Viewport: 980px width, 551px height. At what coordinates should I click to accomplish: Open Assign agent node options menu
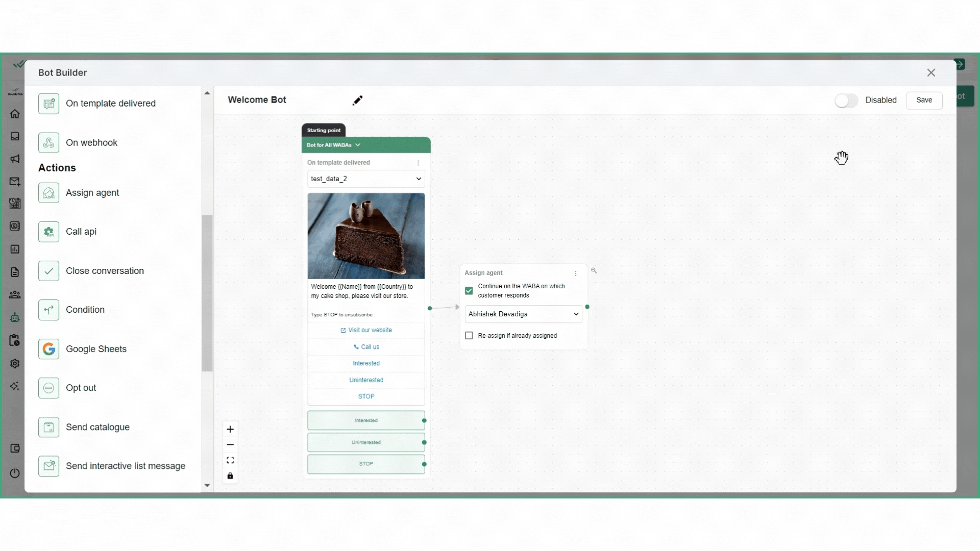575,273
